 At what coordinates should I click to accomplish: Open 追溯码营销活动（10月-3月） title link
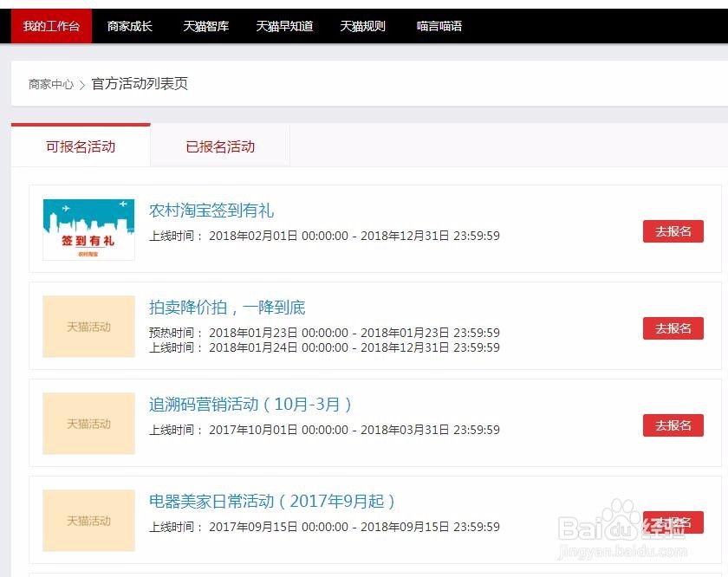pos(250,405)
